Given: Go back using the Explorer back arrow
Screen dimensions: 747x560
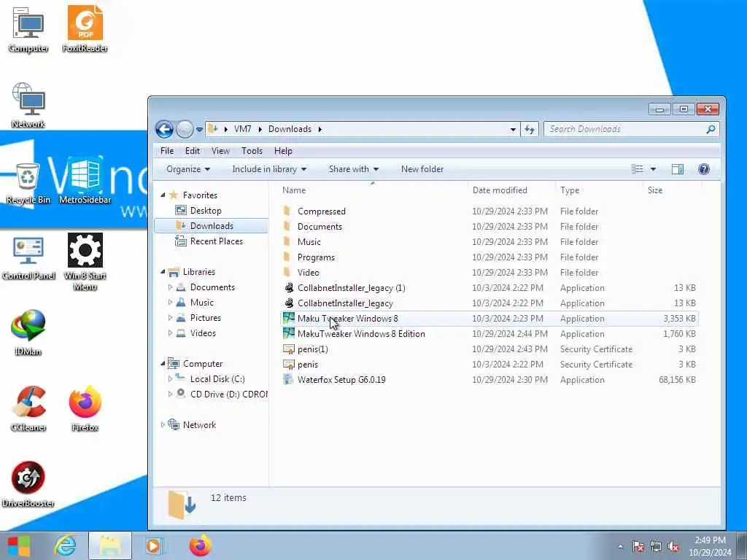Looking at the screenshot, I should pyautogui.click(x=164, y=129).
